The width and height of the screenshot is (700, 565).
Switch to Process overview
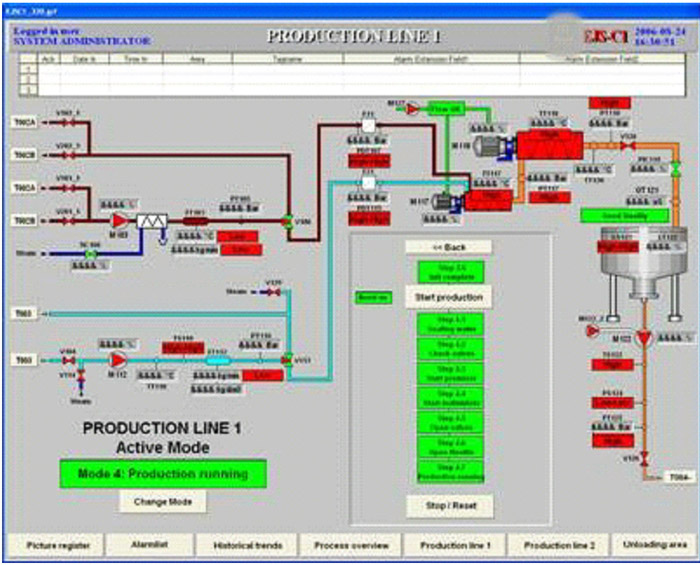click(351, 545)
